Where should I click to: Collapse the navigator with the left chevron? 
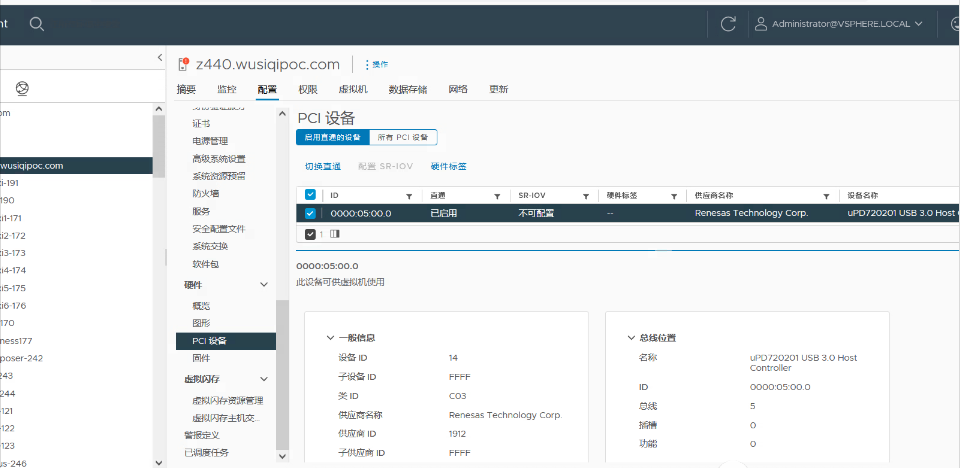160,58
